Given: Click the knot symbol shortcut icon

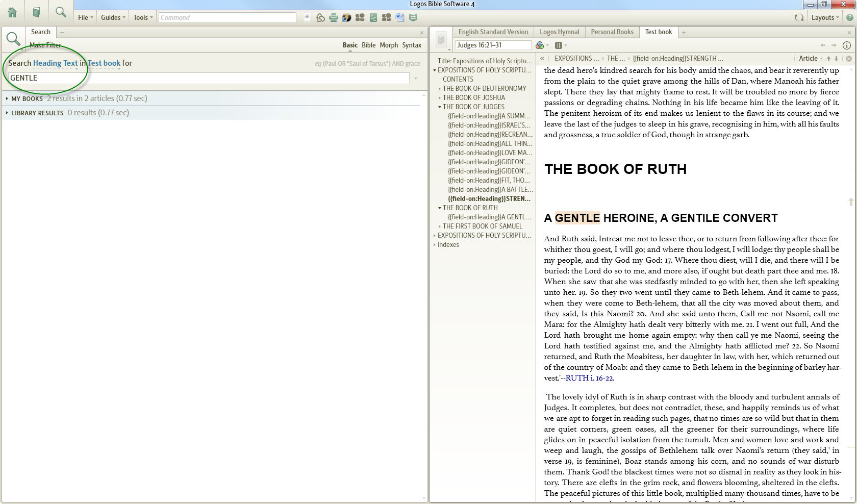Looking at the screenshot, I should (x=320, y=17).
